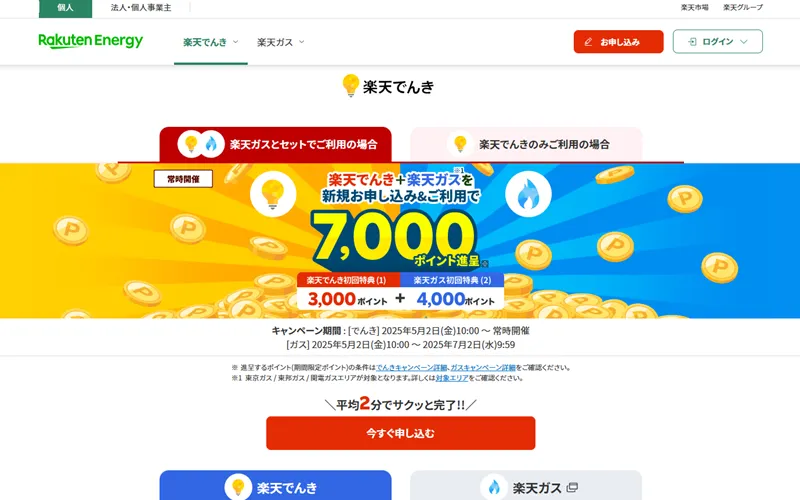The image size is (800, 500).
Task: Open the ログイン dropdown arrow
Action: click(744, 42)
